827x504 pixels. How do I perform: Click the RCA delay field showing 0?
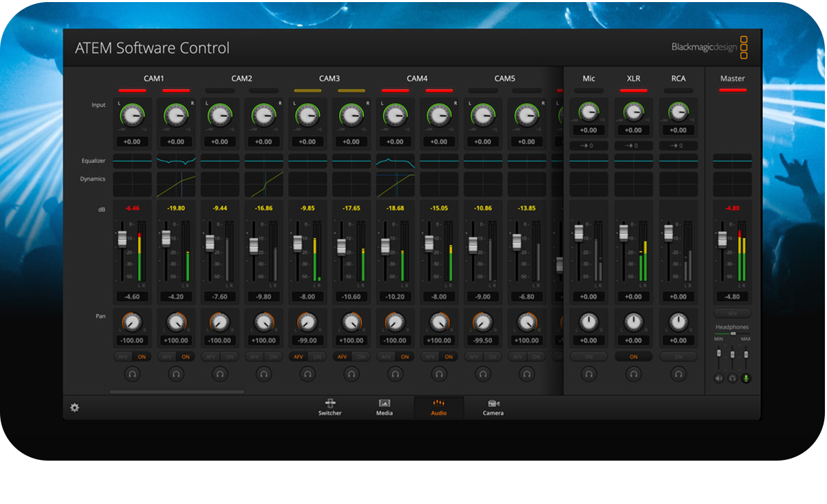679,146
